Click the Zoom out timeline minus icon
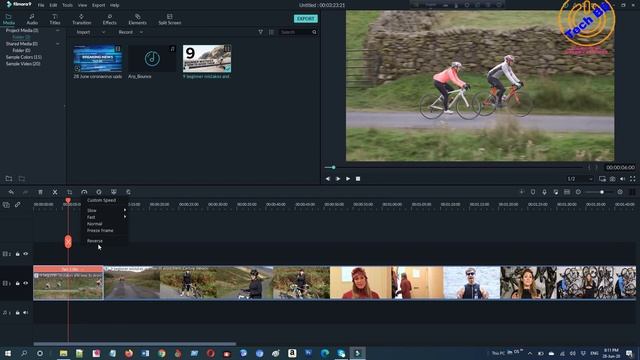 tap(578, 192)
